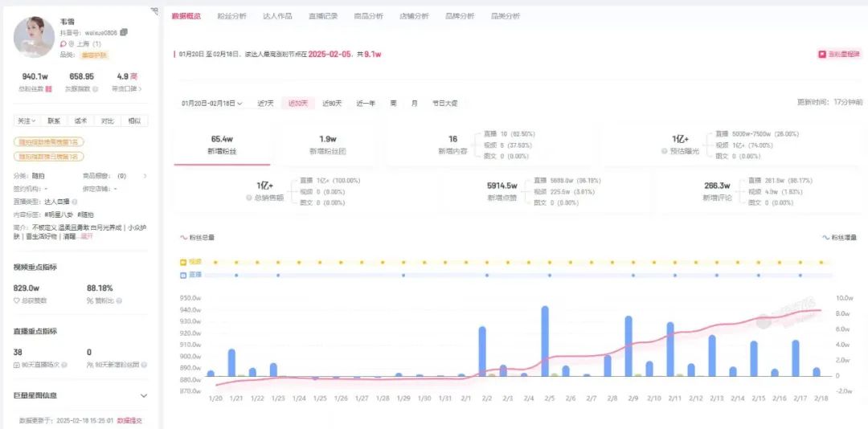Open the 达人作品 tab
This screenshot has width=868, height=429.
click(x=277, y=16)
